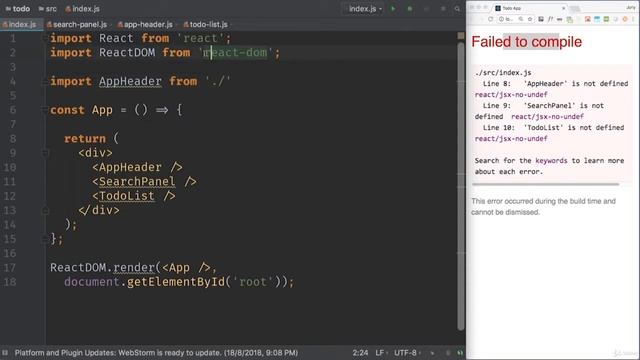640x360 pixels.
Task: Click the 2:24 cursor position indicator
Action: (x=360, y=353)
